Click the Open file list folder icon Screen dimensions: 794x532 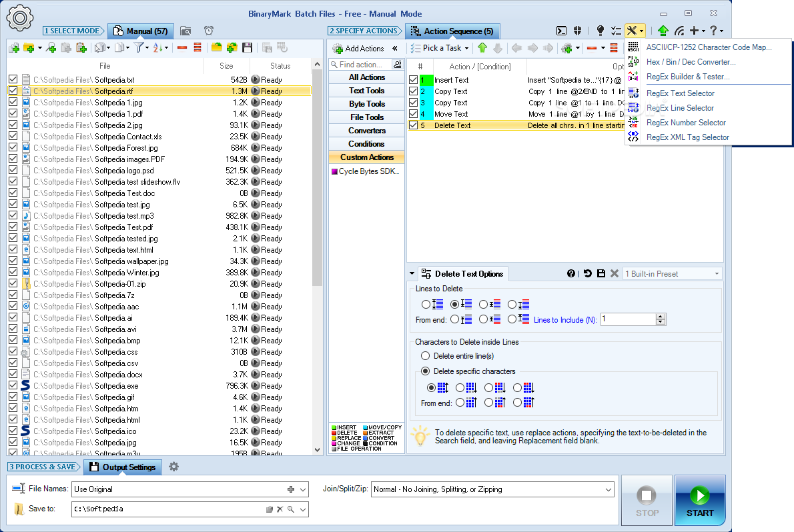coord(217,48)
